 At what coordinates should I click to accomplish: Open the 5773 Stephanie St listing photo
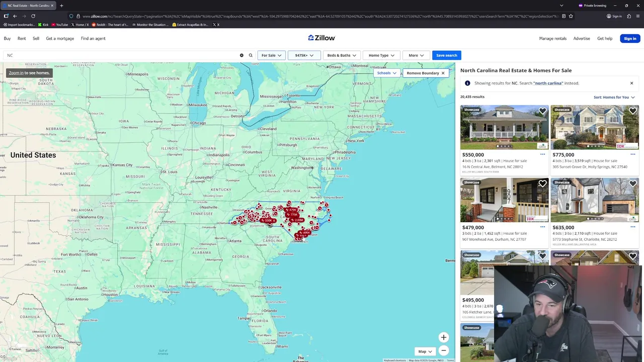pyautogui.click(x=595, y=200)
